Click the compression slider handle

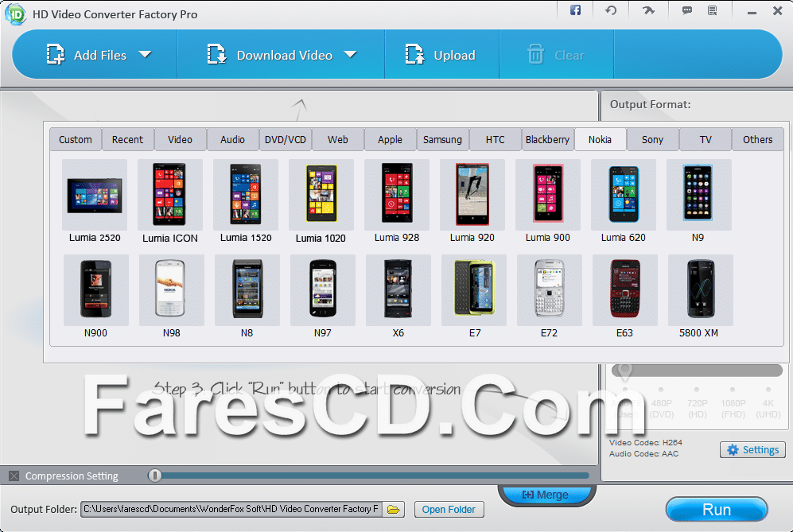click(155, 476)
